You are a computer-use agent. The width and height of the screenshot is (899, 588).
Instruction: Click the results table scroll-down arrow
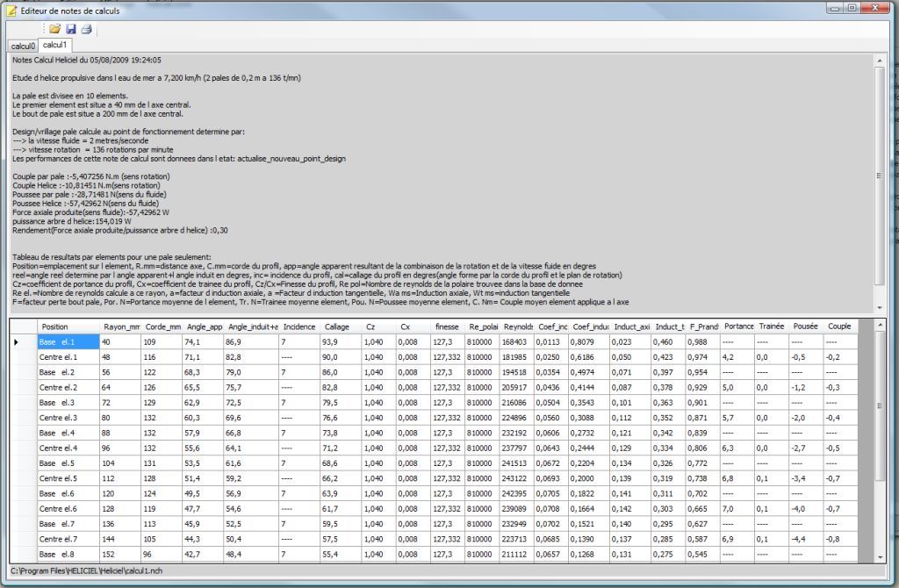click(880, 557)
